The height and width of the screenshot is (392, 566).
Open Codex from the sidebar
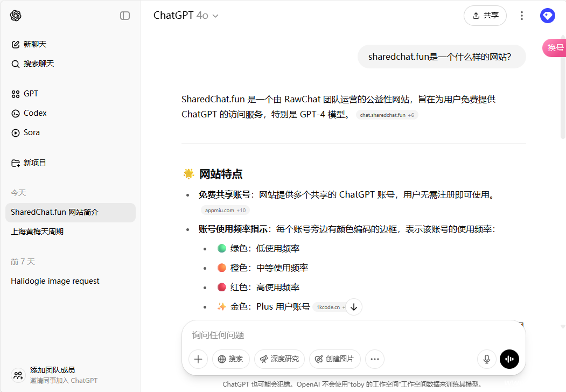pos(35,113)
